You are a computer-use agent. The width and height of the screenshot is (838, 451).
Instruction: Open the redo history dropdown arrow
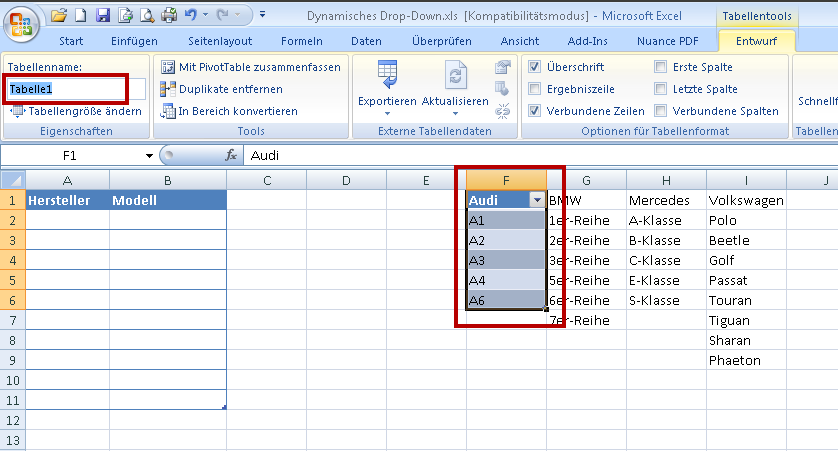click(237, 15)
